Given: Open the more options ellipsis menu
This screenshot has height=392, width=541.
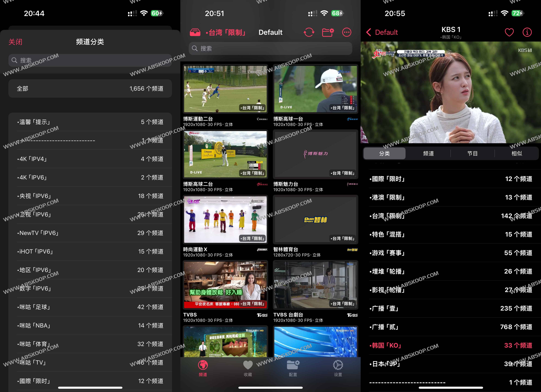Looking at the screenshot, I should (347, 32).
